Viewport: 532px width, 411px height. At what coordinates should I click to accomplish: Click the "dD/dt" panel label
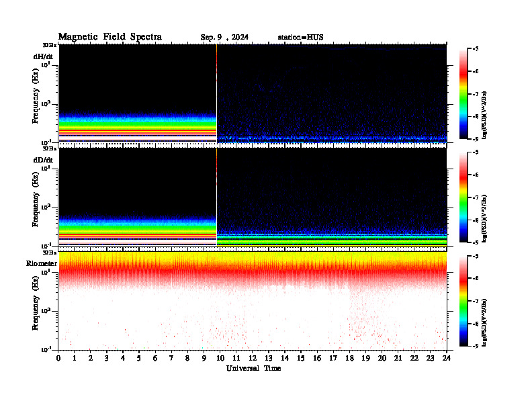43,160
